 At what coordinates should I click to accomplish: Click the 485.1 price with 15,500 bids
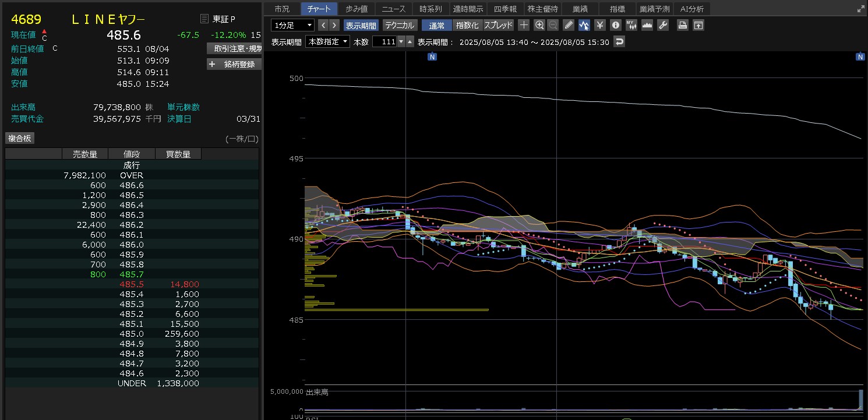click(132, 324)
